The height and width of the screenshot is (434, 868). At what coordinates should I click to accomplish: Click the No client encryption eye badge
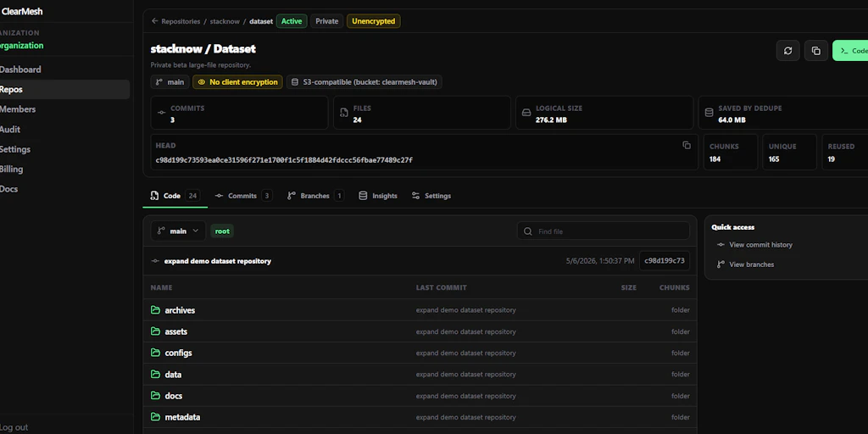pyautogui.click(x=237, y=82)
